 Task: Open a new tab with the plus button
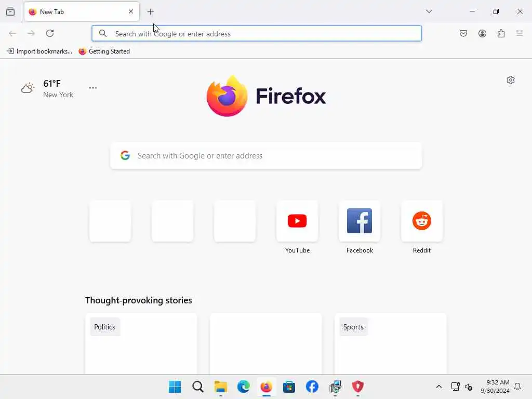click(x=150, y=12)
